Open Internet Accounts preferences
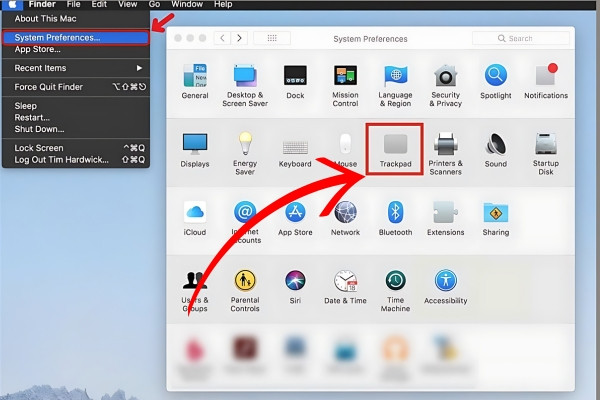This screenshot has height=400, width=600. [x=245, y=222]
